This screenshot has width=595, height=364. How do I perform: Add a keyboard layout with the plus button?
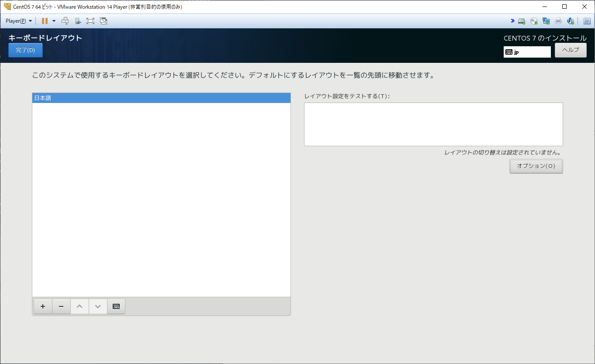click(43, 306)
